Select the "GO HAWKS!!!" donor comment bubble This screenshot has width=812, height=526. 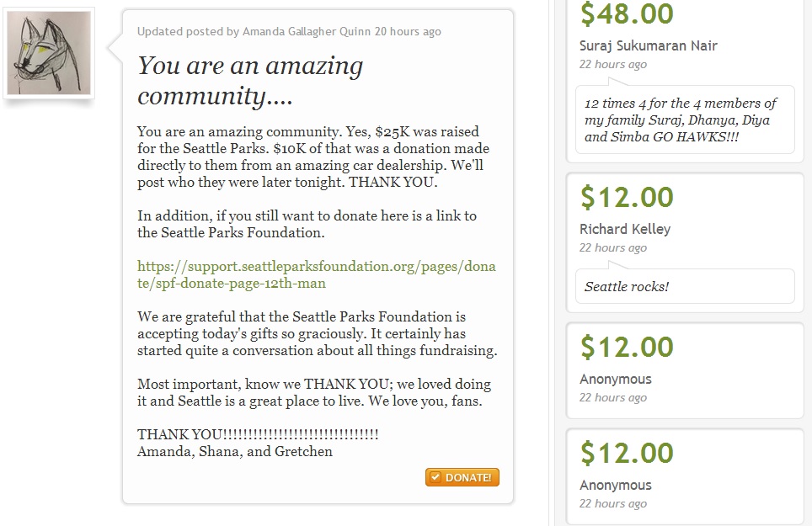684,120
